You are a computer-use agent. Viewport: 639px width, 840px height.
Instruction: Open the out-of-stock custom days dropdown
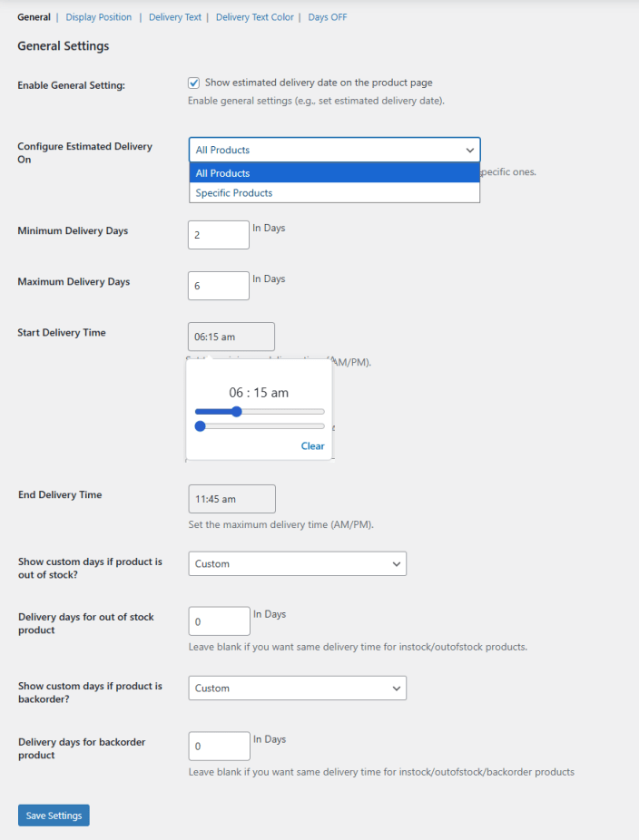[x=297, y=563]
